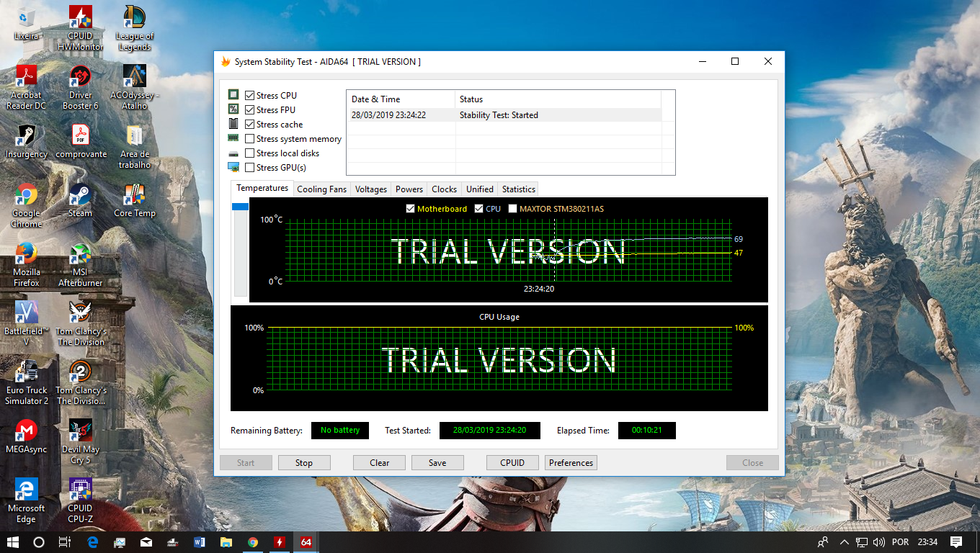Click the 'No battery' status field
Viewport: 980px width, 553px height.
(340, 431)
